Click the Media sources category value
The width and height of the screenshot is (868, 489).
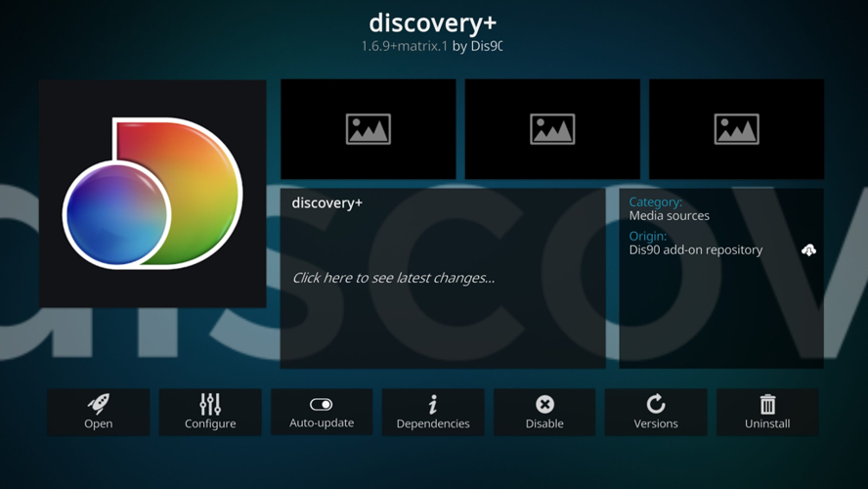[669, 216]
